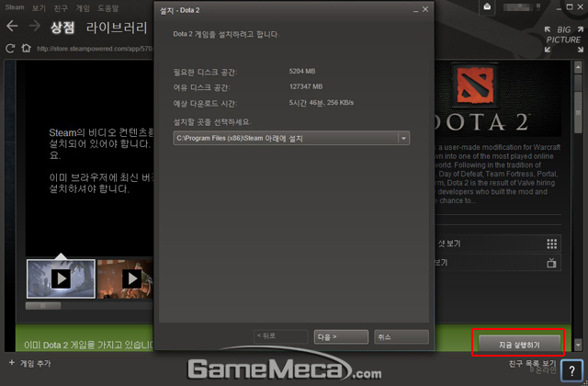The height and width of the screenshot is (386, 588).
Task: Play the first snowy trailer thumbnail
Action: tap(61, 278)
